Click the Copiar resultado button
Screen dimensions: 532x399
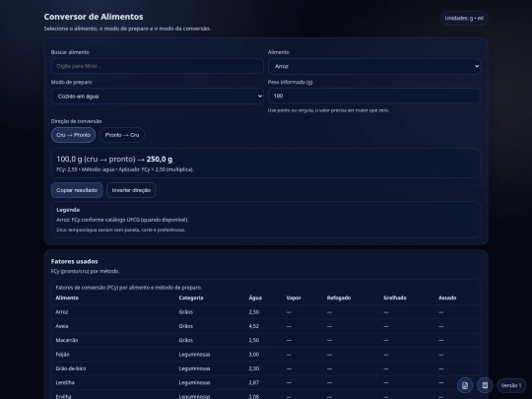point(77,190)
